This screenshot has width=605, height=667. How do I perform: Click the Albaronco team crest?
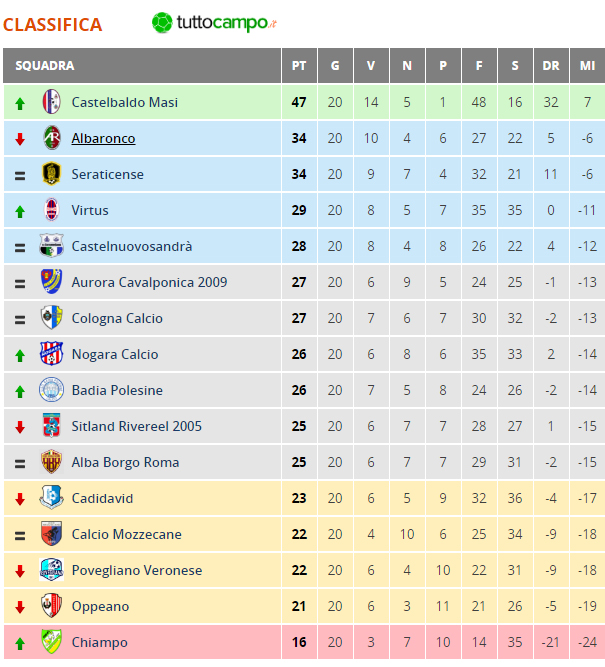coord(51,138)
